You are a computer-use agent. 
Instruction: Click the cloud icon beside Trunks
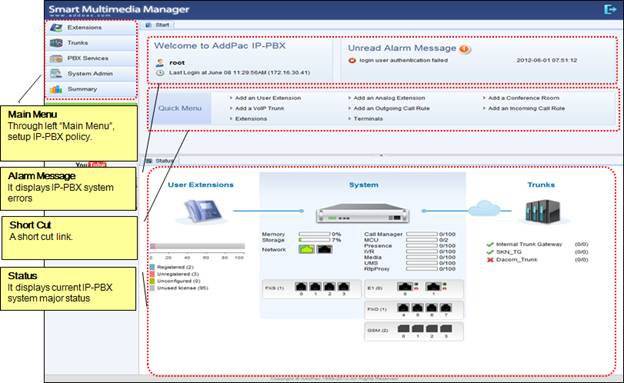tap(485, 208)
